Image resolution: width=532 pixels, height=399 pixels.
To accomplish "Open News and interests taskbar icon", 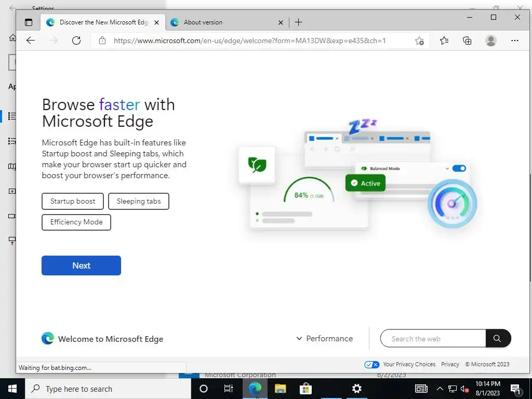I will point(421,389).
